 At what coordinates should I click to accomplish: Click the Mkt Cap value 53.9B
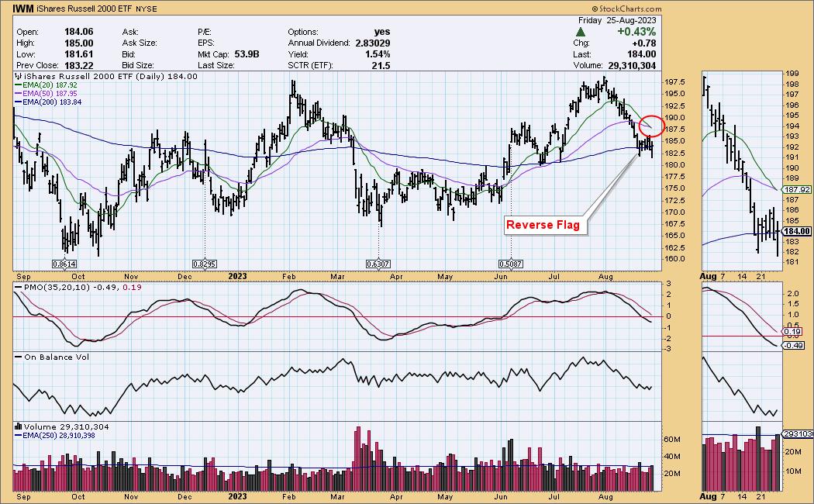pos(247,54)
